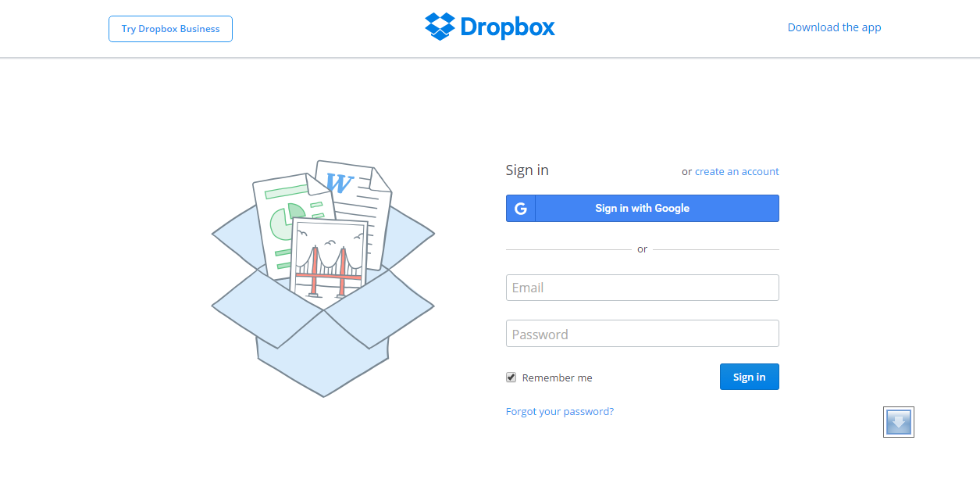Click the Sign in heading text
The height and width of the screenshot is (501, 980).
527,170
